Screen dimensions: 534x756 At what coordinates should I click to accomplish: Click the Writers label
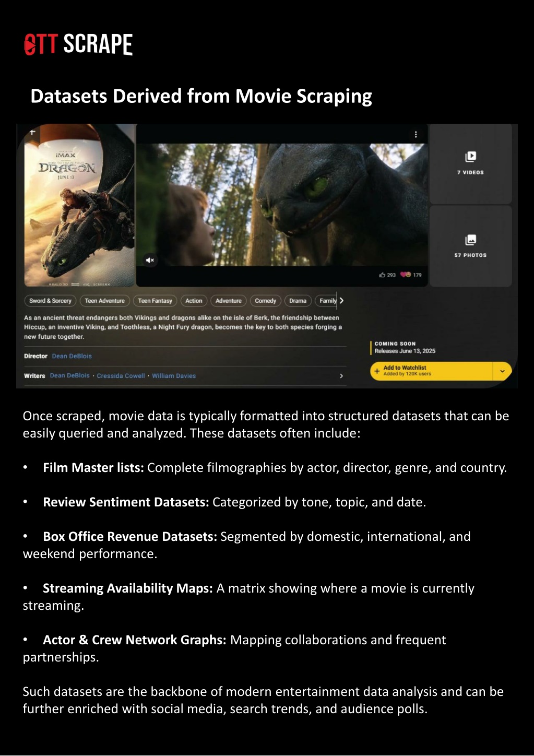click(x=34, y=376)
